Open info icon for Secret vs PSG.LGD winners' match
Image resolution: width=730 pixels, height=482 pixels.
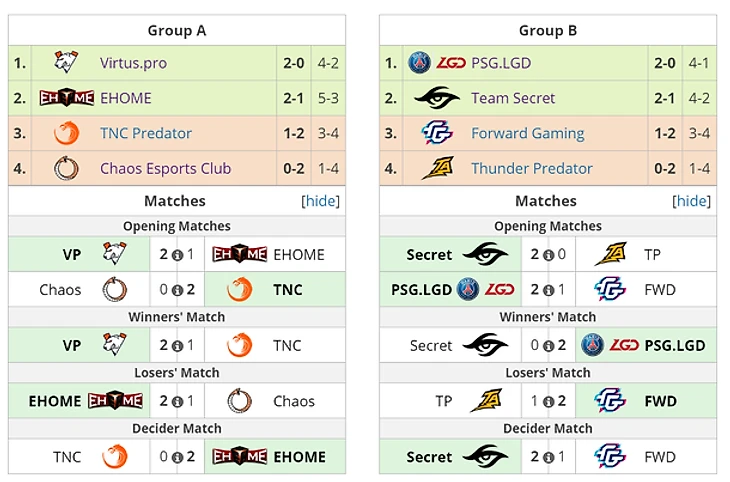point(548,346)
